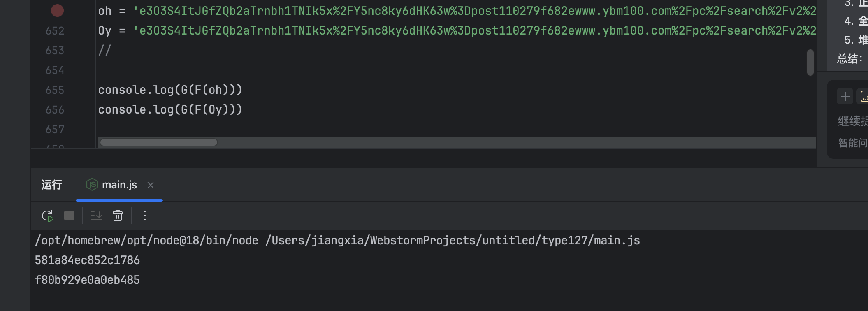This screenshot has height=311, width=868.
Task: Click the vertical editor scrollbar thumb
Action: [x=810, y=63]
